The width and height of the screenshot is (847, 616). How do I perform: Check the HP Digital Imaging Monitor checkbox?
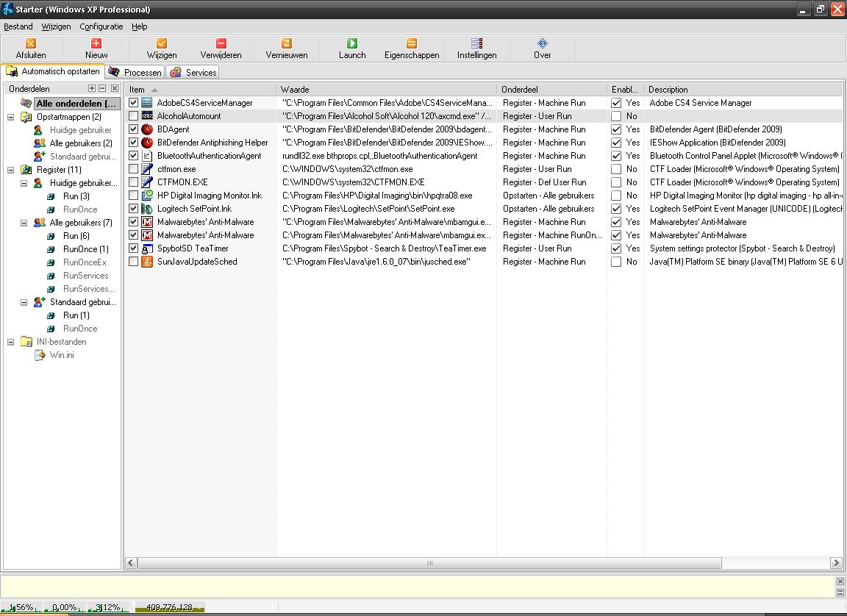point(133,196)
